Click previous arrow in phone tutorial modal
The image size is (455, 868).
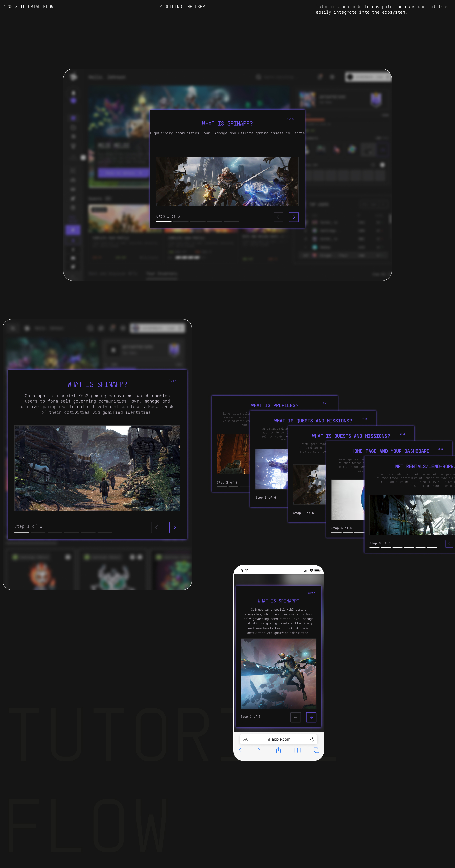295,717
